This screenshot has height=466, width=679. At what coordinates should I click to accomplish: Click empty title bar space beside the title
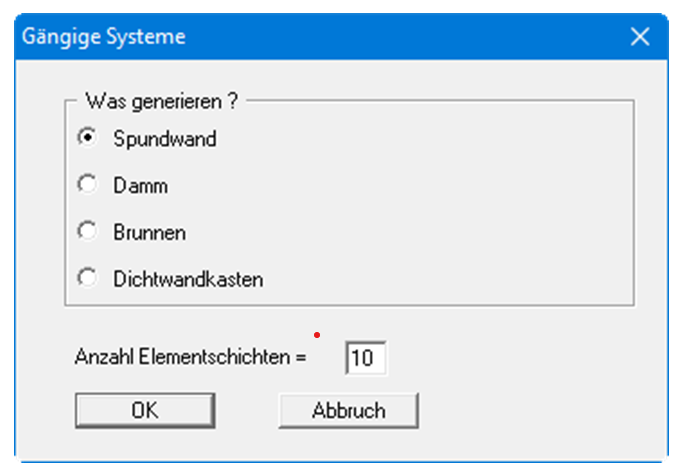click(x=400, y=37)
